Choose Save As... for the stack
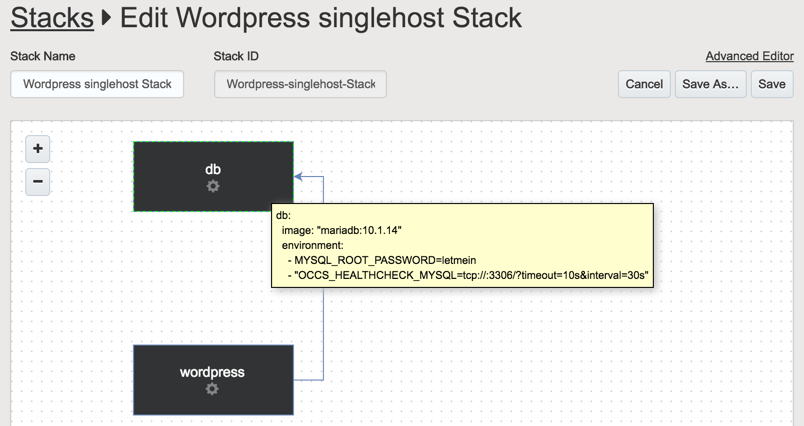 (710, 84)
